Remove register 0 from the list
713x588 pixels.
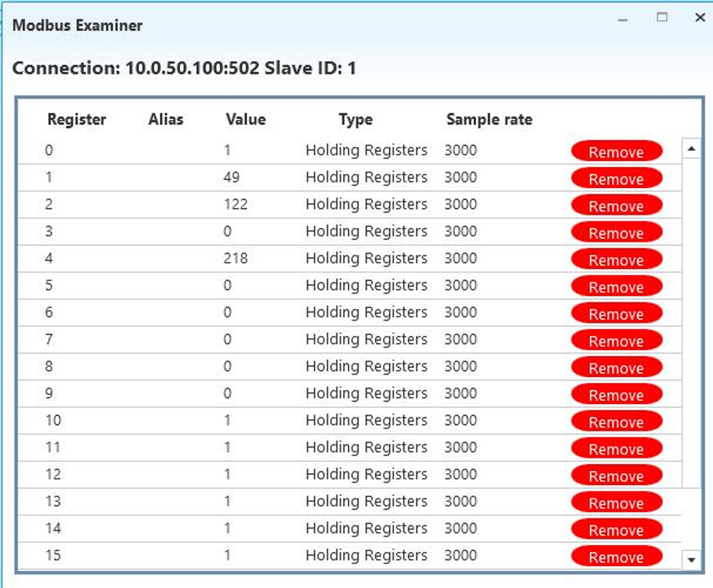tap(617, 151)
